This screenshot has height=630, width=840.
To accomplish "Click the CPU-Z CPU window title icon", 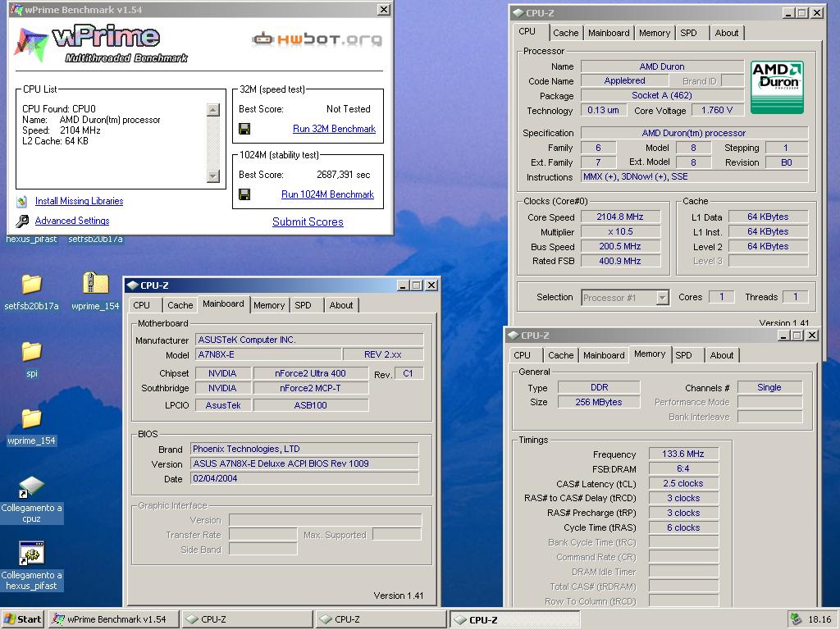I will pyautogui.click(x=518, y=13).
